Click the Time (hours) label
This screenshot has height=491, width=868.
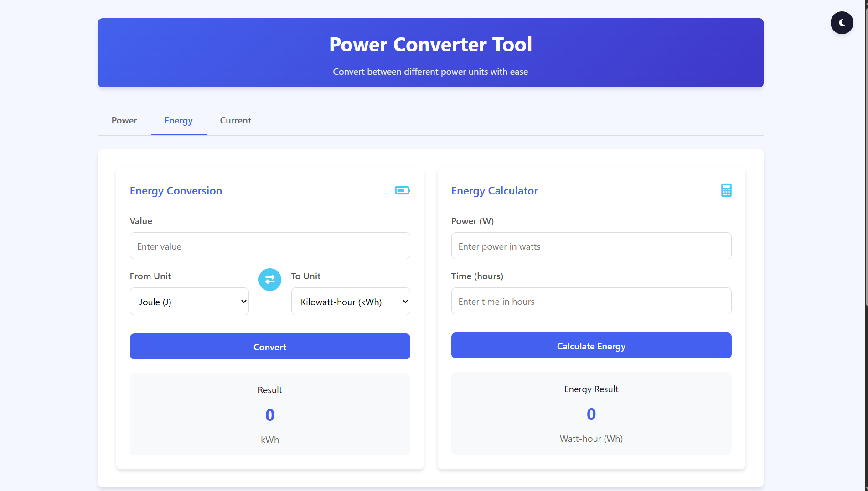coord(477,276)
